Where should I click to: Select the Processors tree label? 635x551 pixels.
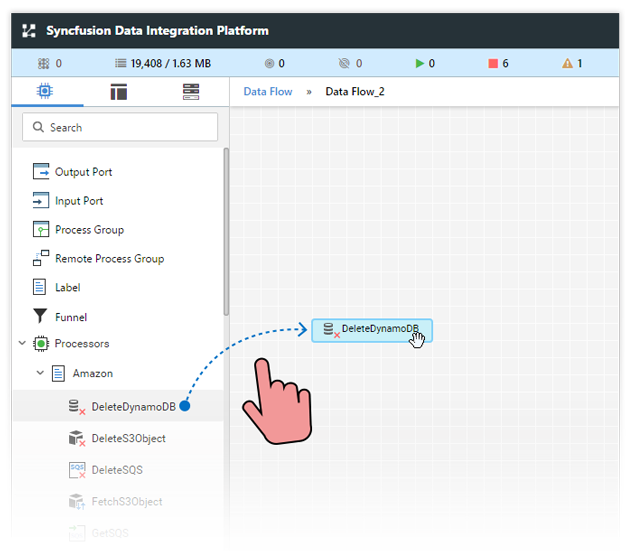pos(82,344)
